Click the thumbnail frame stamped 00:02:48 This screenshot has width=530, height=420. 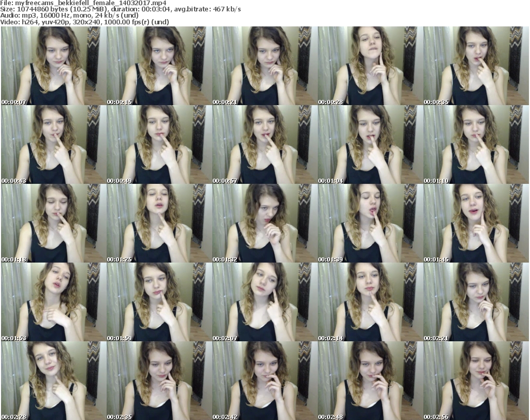(x=370, y=381)
